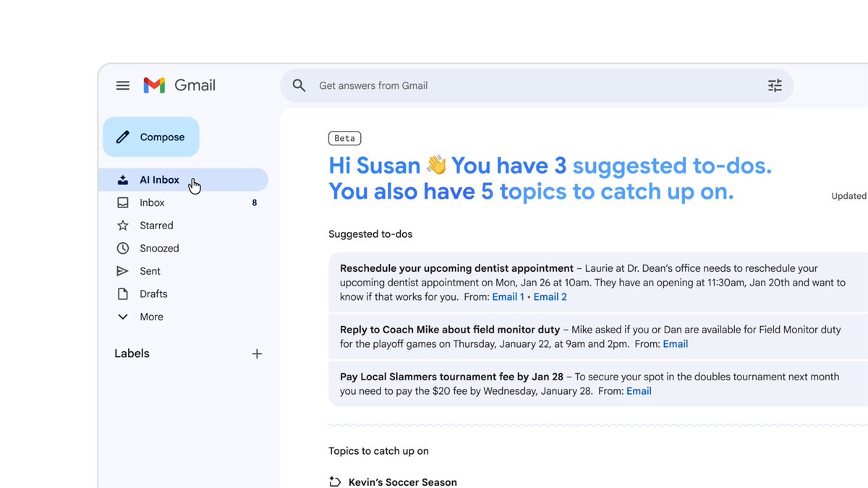The image size is (868, 488).
Task: Open the AI Inbox view
Action: click(183, 180)
